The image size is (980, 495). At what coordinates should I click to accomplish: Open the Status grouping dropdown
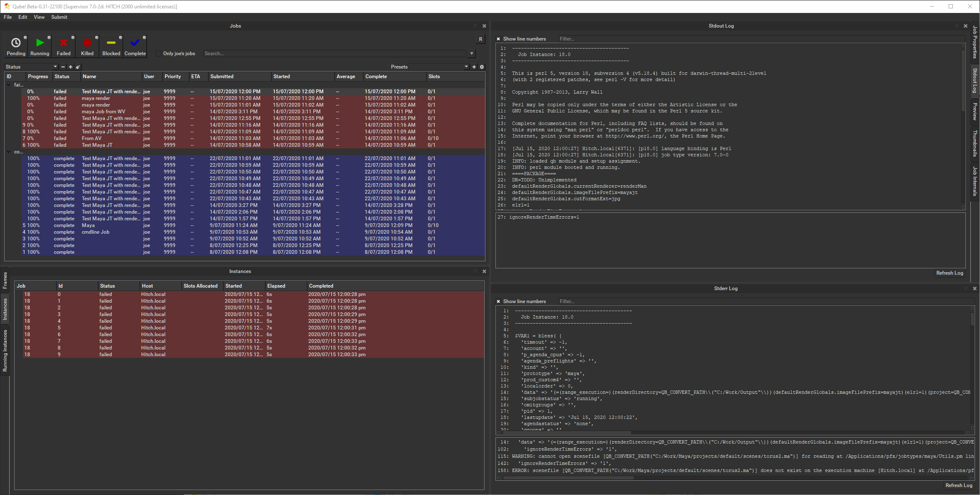click(31, 67)
